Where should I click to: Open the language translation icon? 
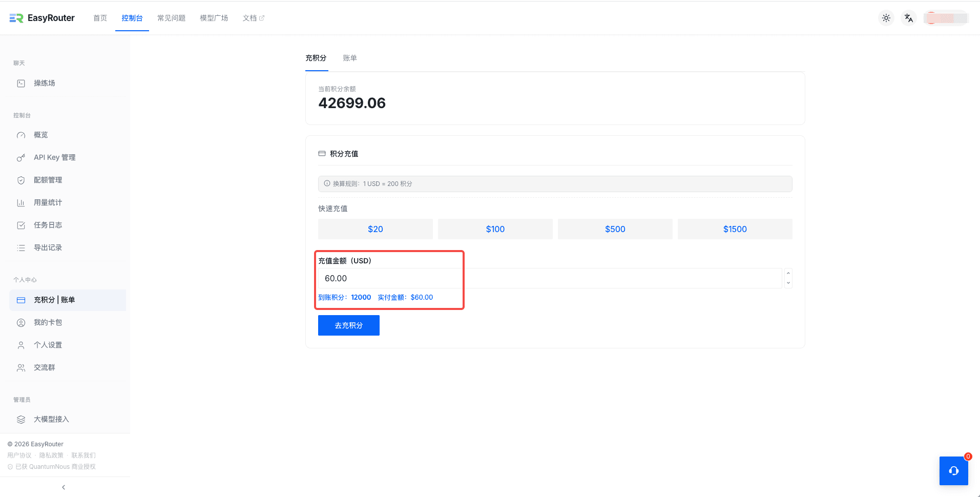(x=909, y=18)
